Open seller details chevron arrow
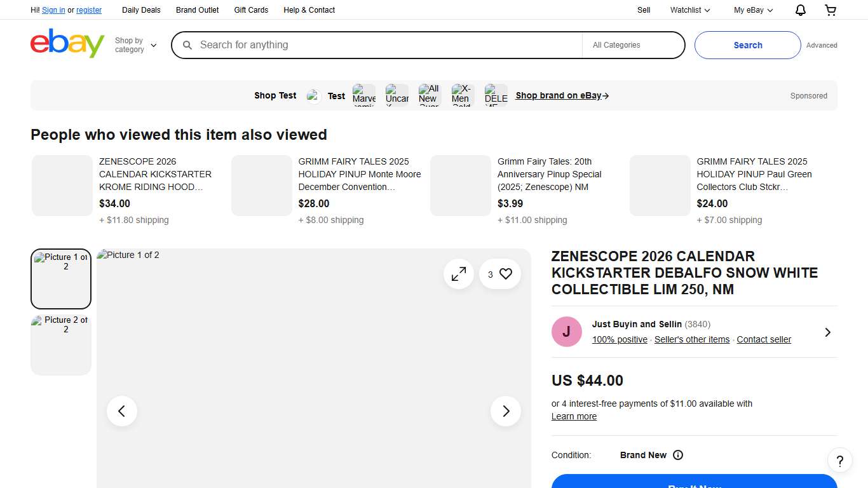 click(x=827, y=332)
